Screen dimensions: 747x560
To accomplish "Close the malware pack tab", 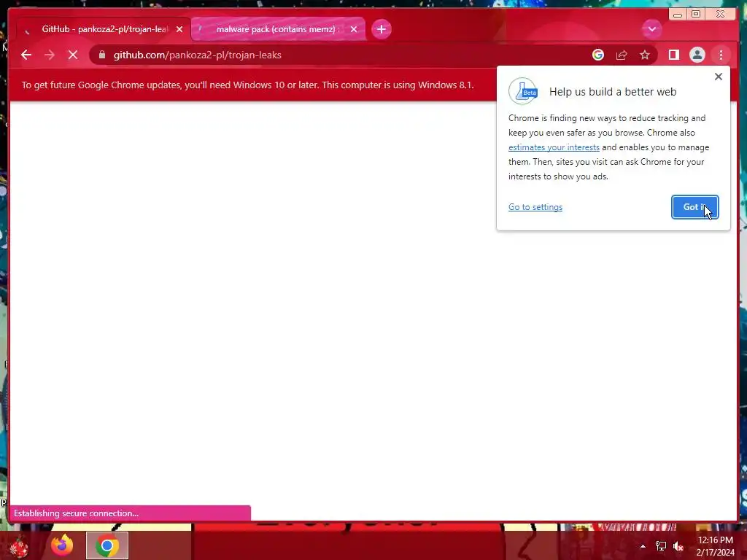I will click(x=354, y=29).
